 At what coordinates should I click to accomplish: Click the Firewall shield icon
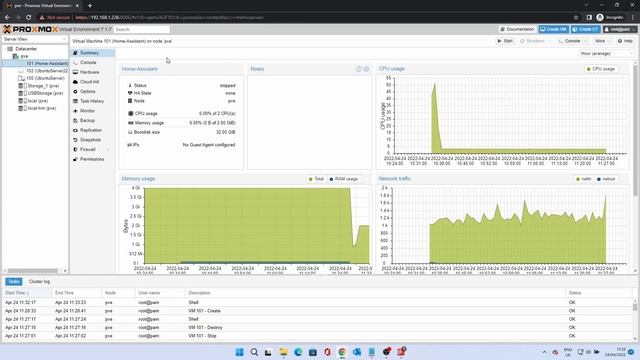pyautogui.click(x=75, y=150)
